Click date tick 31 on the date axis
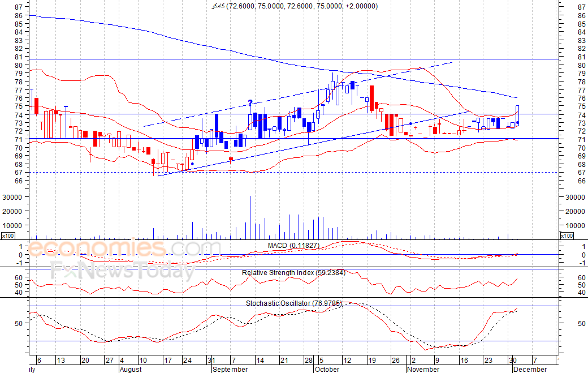Viewport: 588px width, 373px height. [x=211, y=360]
